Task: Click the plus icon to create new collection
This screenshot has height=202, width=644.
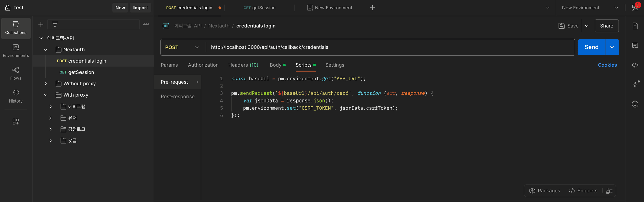Action: 41,24
